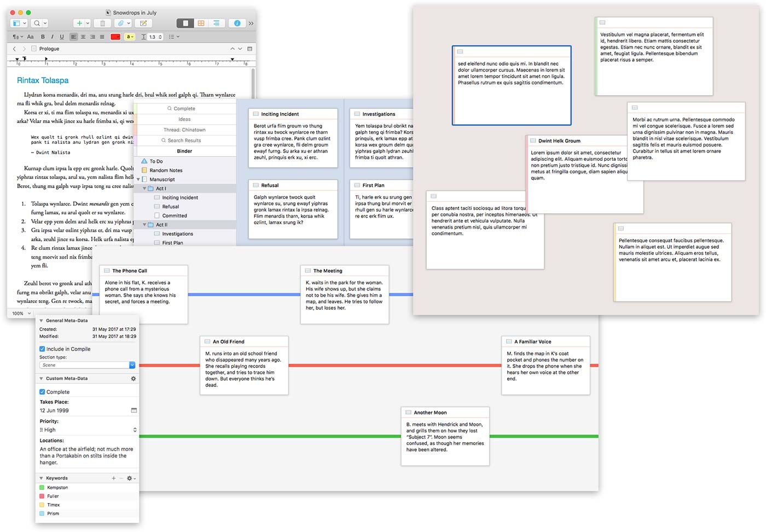
Task: Toggle underline formatting U
Action: pos(61,37)
